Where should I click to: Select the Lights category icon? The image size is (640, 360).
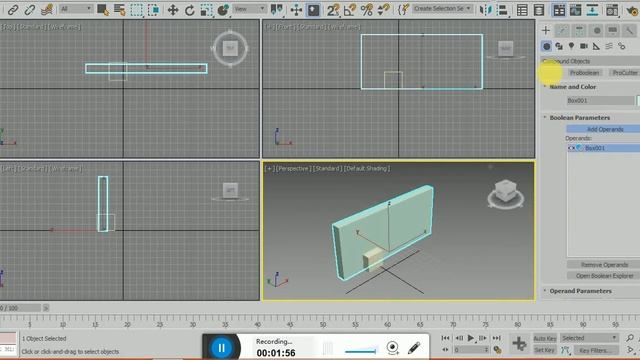click(x=571, y=46)
